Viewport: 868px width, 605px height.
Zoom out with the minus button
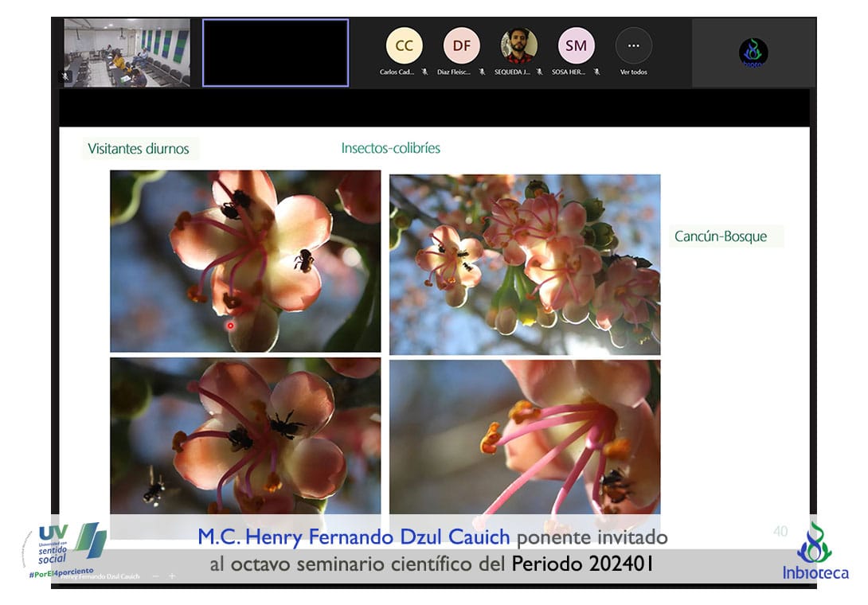[x=155, y=576]
